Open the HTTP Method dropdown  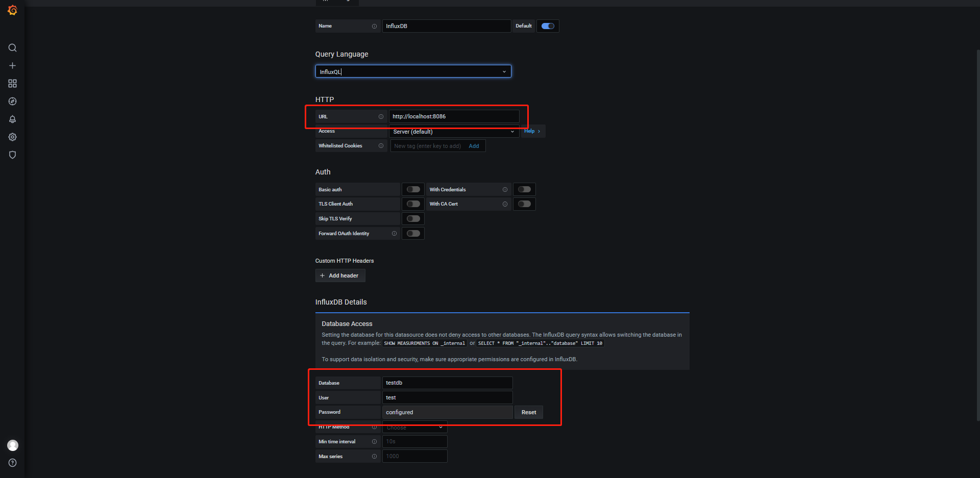tap(415, 427)
